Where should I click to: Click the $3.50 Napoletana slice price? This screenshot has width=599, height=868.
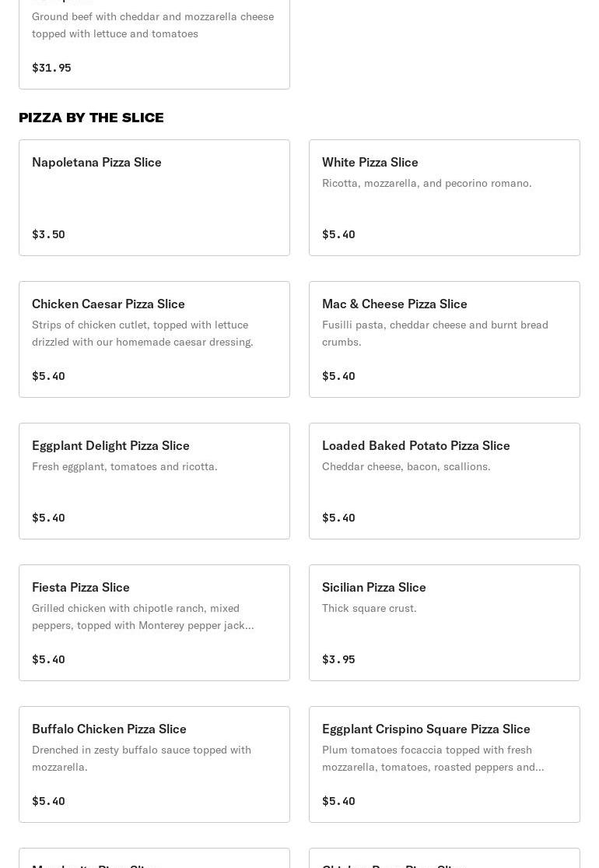pos(48,234)
